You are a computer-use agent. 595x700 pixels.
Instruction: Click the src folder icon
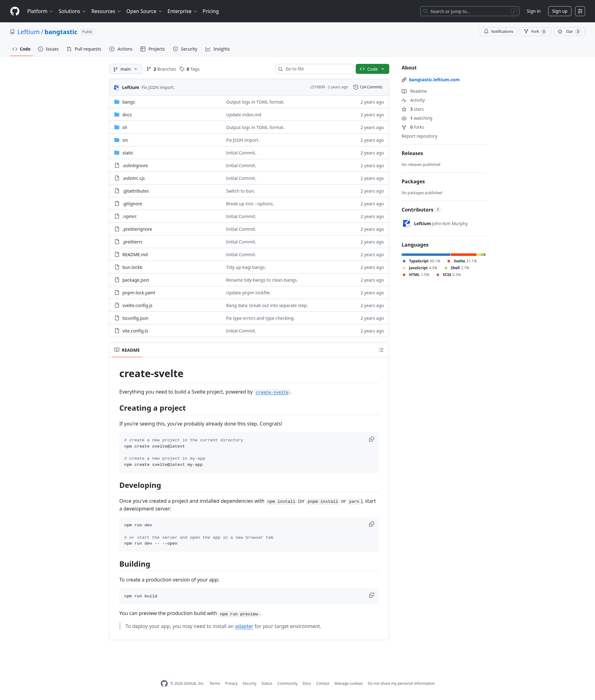pos(117,140)
